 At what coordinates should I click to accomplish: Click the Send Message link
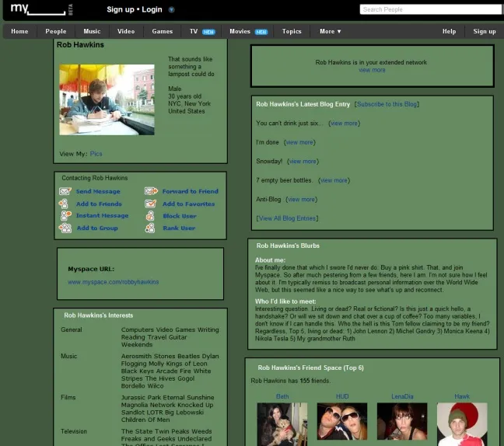(98, 191)
